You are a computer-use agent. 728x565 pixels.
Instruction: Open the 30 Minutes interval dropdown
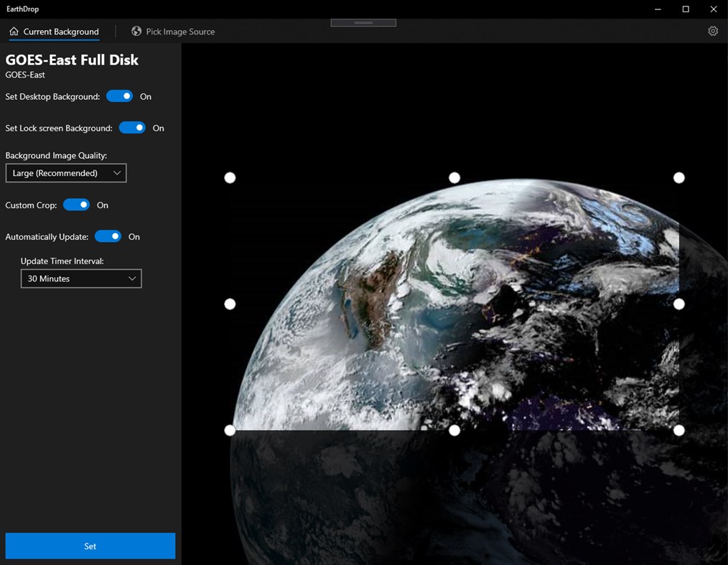[80, 278]
